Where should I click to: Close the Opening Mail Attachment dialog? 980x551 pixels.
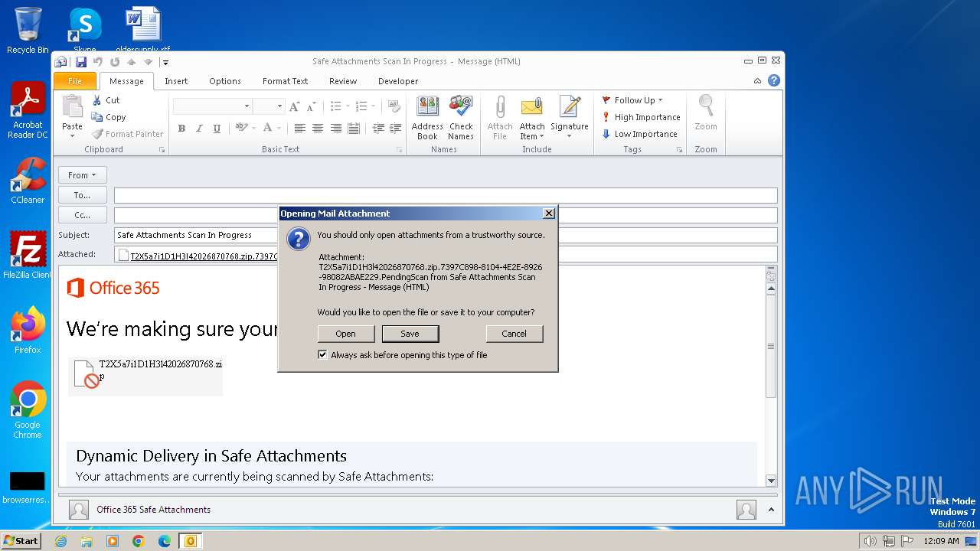pos(548,214)
